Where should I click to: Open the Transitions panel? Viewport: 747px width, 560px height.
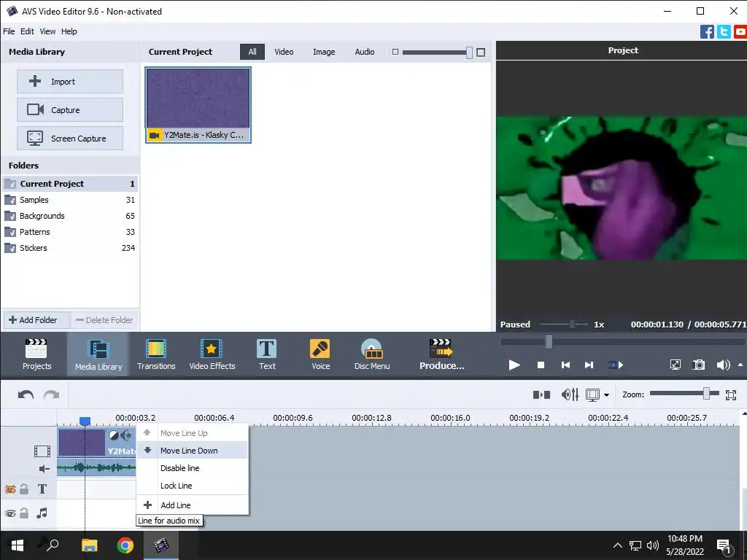point(156,354)
